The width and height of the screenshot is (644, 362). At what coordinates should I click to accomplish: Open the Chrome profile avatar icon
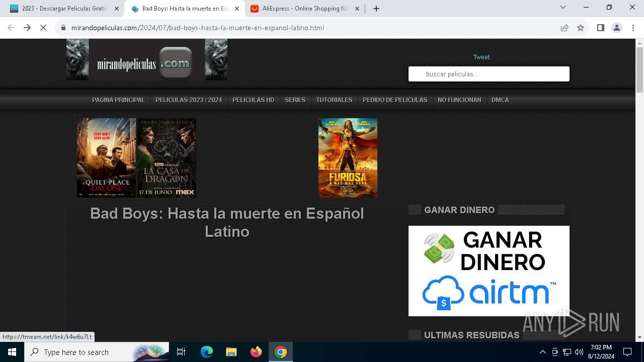point(617,28)
